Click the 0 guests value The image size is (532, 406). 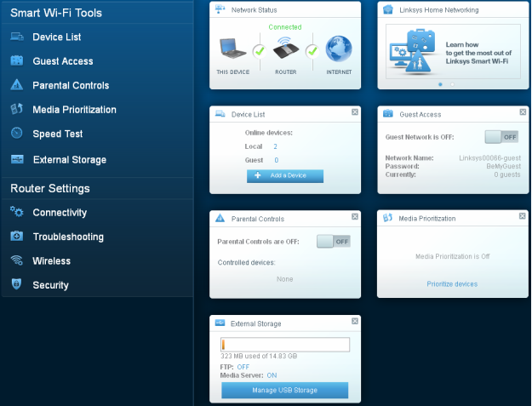point(507,174)
